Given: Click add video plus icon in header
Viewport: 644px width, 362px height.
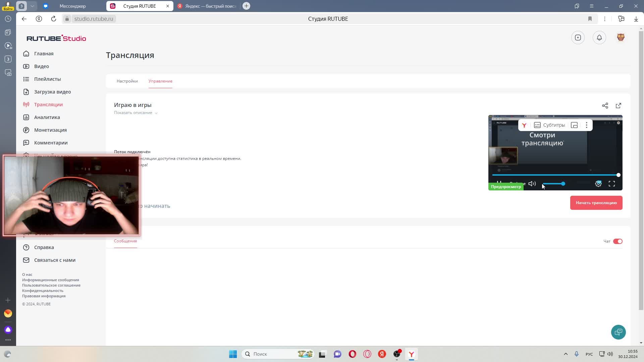Looking at the screenshot, I should 578,38.
